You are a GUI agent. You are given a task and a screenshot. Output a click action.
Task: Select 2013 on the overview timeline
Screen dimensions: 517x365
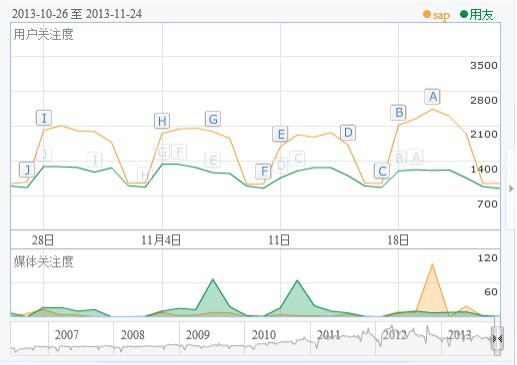(460, 334)
